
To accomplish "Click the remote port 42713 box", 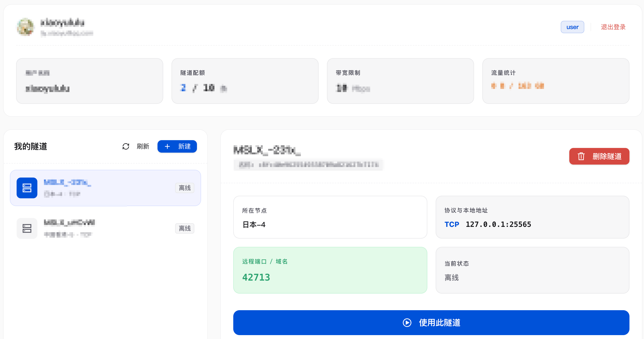I will click(x=330, y=270).
